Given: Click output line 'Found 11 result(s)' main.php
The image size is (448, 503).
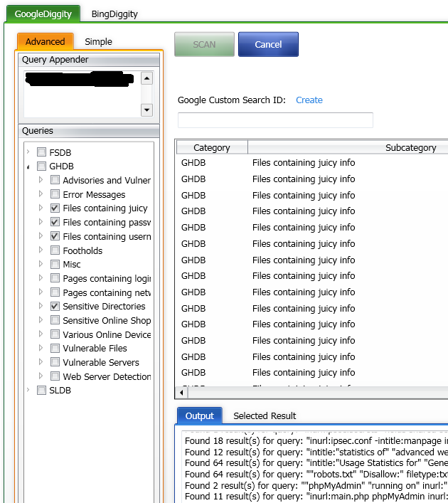Looking at the screenshot, I should tap(316, 497).
